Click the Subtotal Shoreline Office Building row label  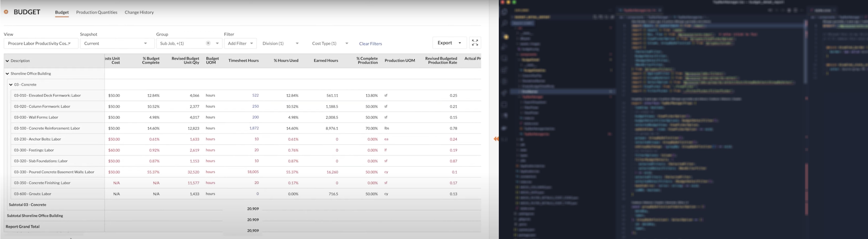35,216
